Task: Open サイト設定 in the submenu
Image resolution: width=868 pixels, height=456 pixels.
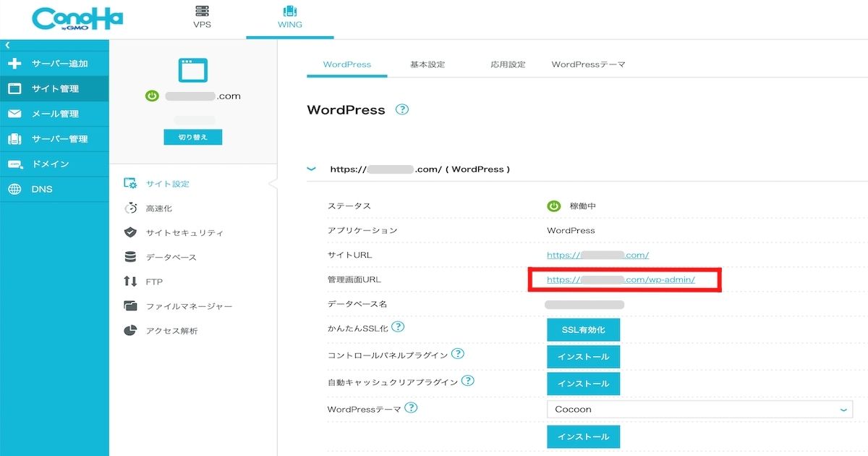Action: [x=168, y=184]
